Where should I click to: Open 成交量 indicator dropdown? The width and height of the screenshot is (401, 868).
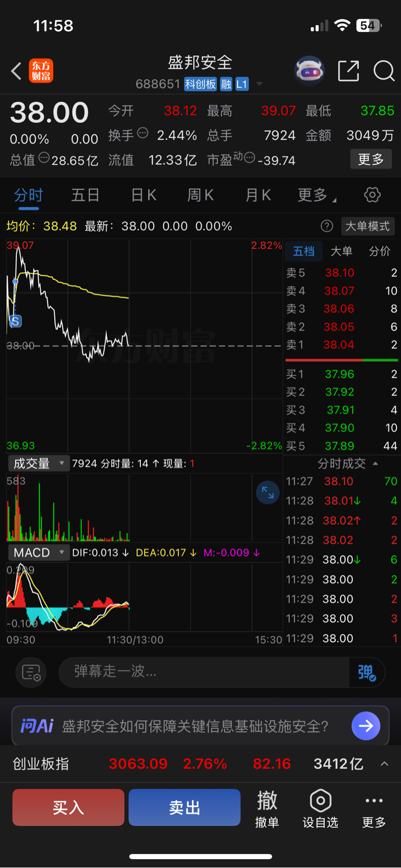point(39,463)
